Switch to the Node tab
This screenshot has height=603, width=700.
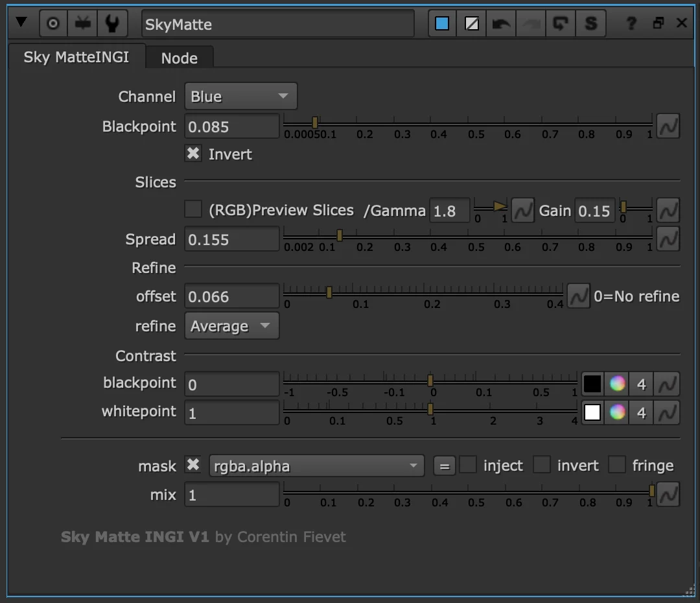pos(179,58)
